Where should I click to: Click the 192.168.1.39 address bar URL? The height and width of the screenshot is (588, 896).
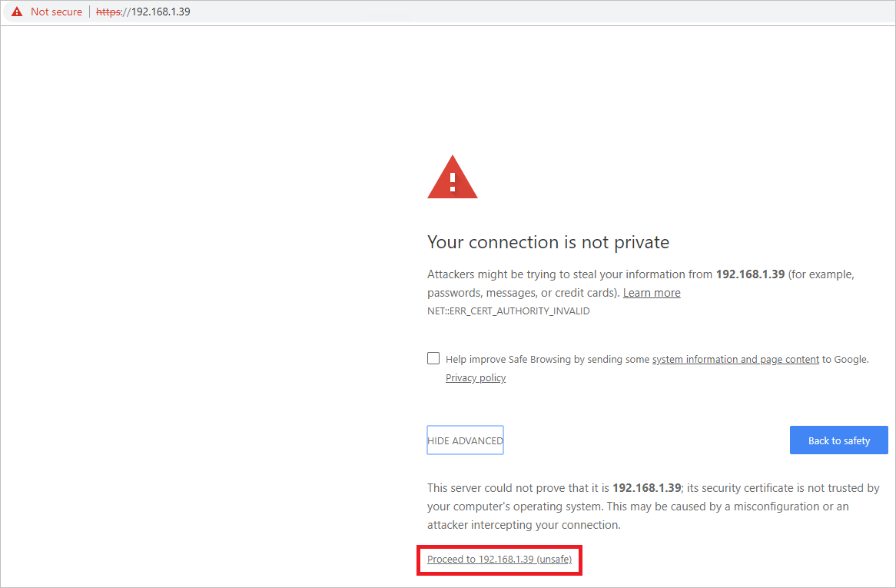160,12
